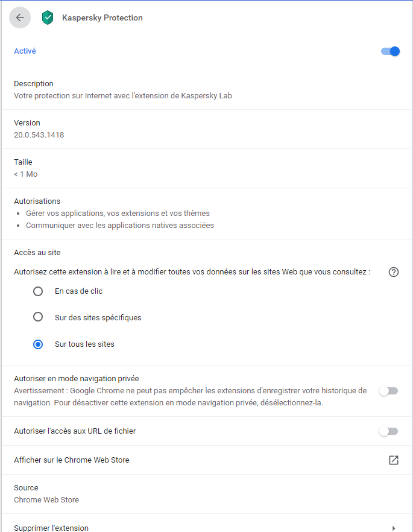Click the Chrome Web Store external link icon
The height and width of the screenshot is (532, 413).
394,460
